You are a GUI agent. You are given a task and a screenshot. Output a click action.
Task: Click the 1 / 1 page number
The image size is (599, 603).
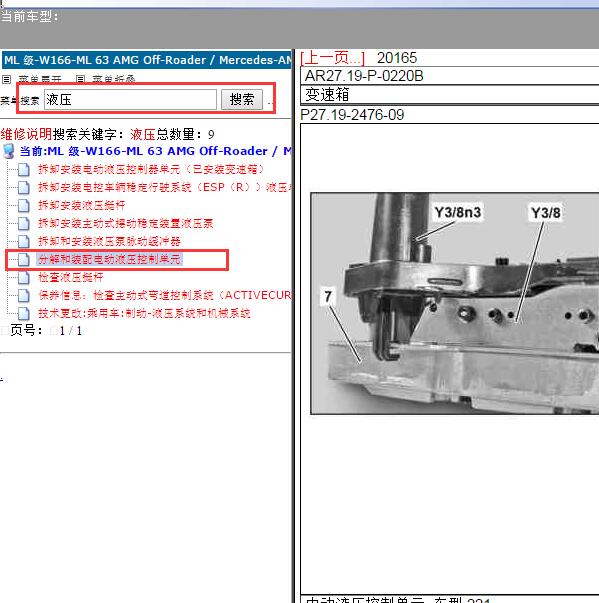(70, 331)
